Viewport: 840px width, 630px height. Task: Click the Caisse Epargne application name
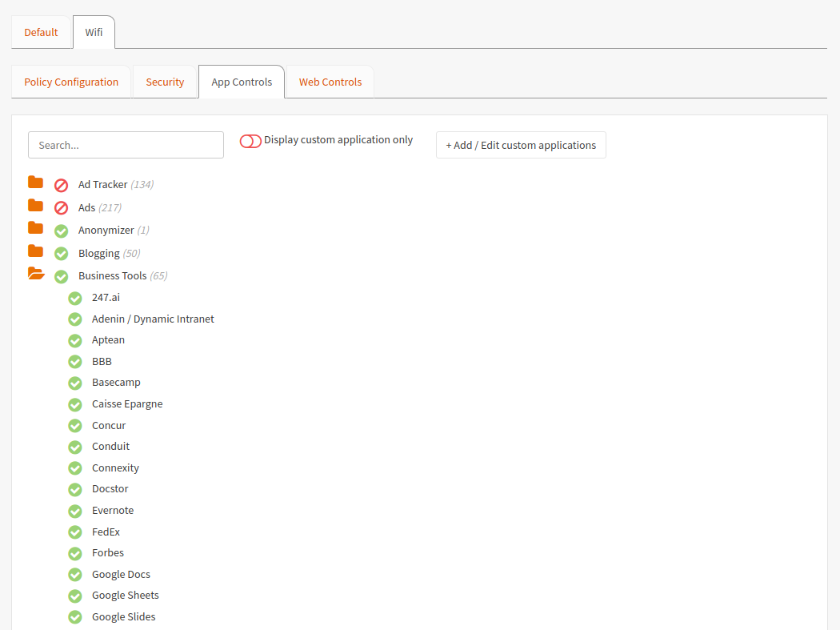127,403
